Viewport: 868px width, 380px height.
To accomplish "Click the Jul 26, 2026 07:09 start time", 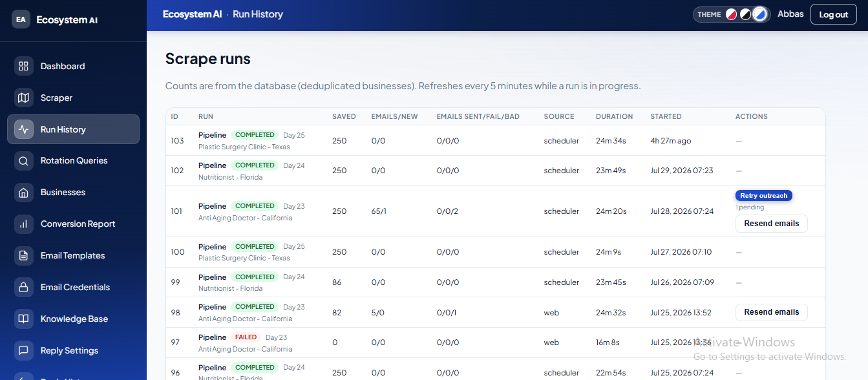I will point(682,282).
